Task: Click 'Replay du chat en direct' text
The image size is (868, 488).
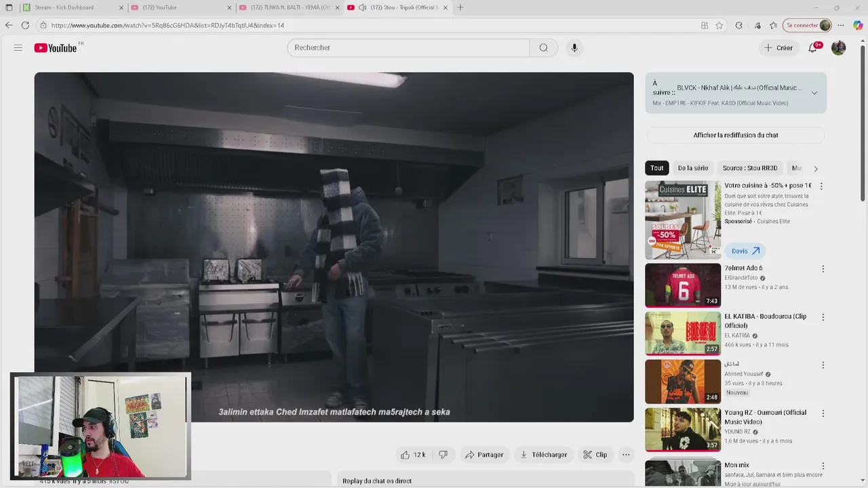Action: (x=377, y=481)
